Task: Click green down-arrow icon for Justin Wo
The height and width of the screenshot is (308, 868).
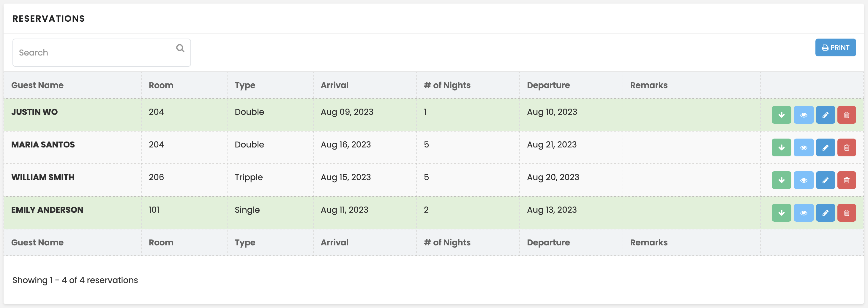Action: pos(781,115)
